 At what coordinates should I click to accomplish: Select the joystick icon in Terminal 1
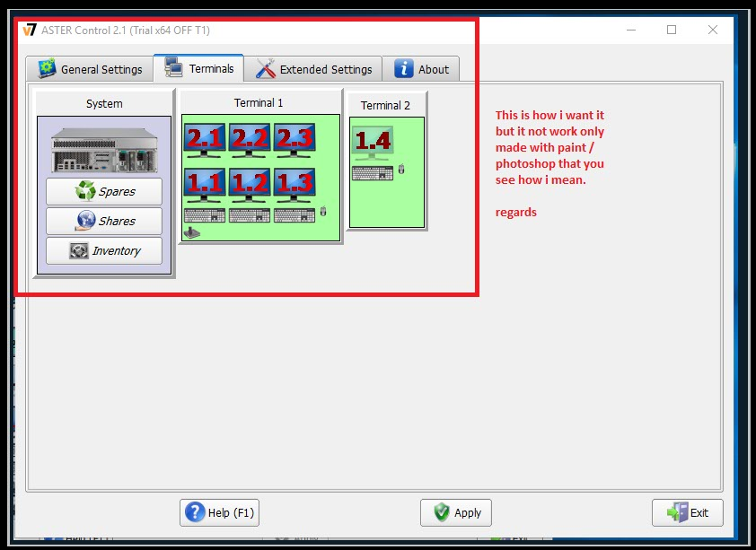tap(192, 232)
